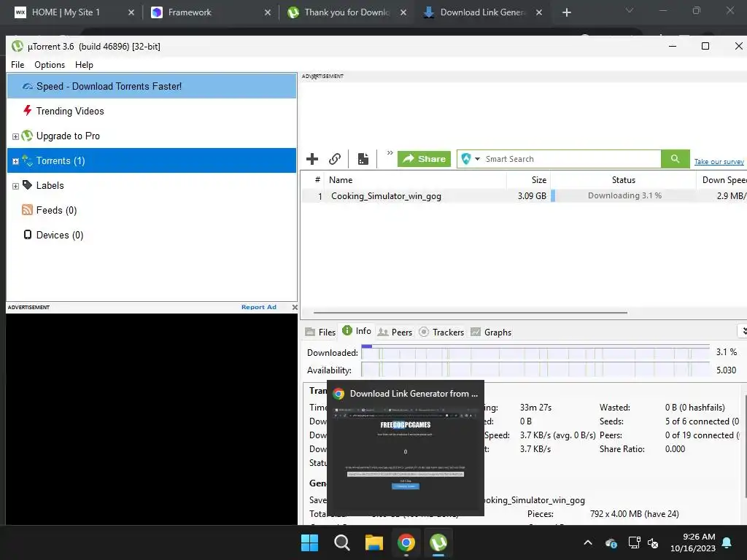Show hidden system tray icons

pyautogui.click(x=588, y=542)
